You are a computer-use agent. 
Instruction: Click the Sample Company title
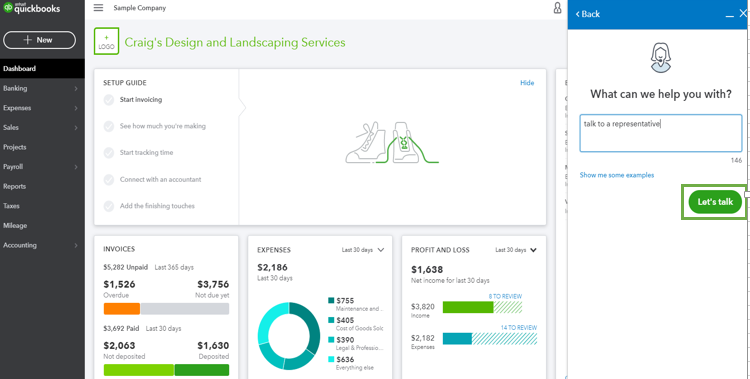pos(140,8)
